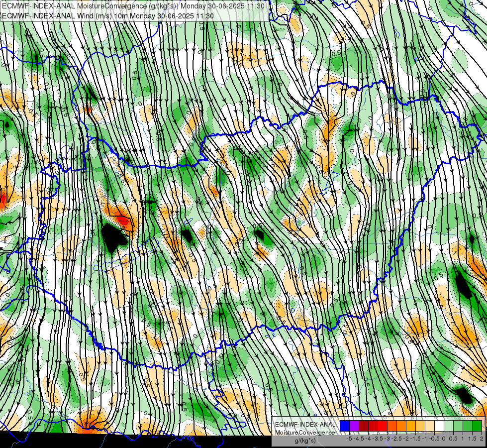Click the -3.5 tick label in legend
This screenshot has width=487, height=448.
(378, 439)
